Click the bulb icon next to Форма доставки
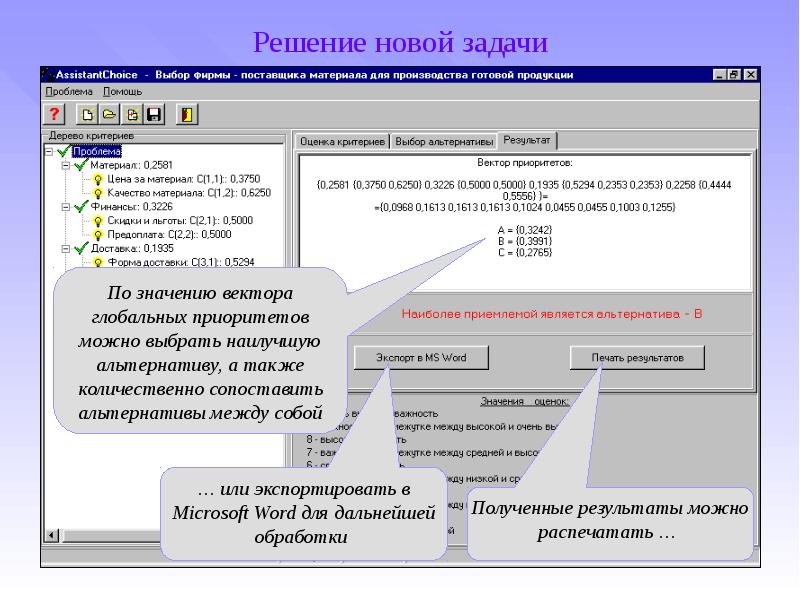This screenshot has width=800, height=600. click(x=98, y=262)
